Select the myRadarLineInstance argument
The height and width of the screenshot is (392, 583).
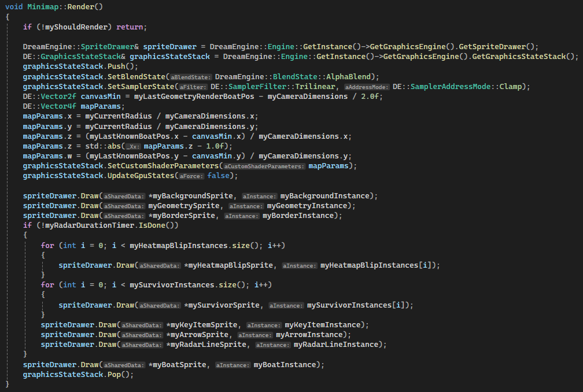[x=336, y=345]
